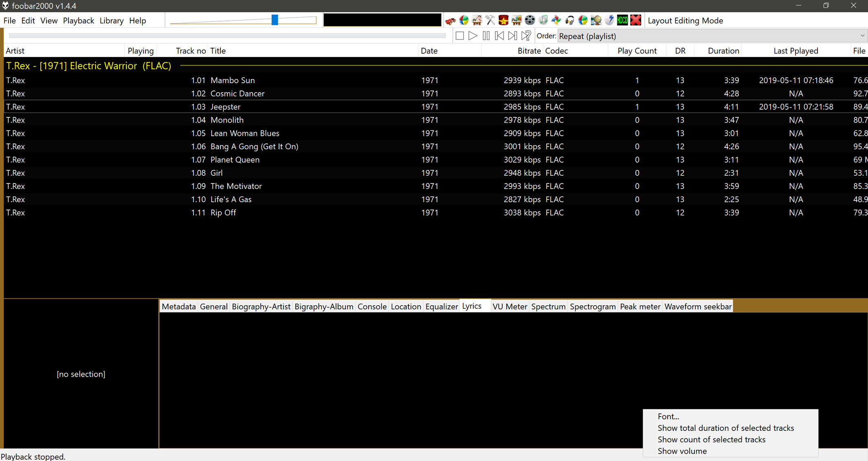Switch to the Spectrogram tab
Image resolution: width=868 pixels, height=461 pixels.
(593, 307)
